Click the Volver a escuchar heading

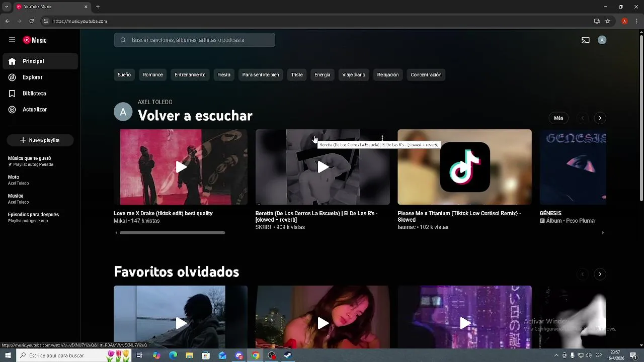click(x=195, y=116)
